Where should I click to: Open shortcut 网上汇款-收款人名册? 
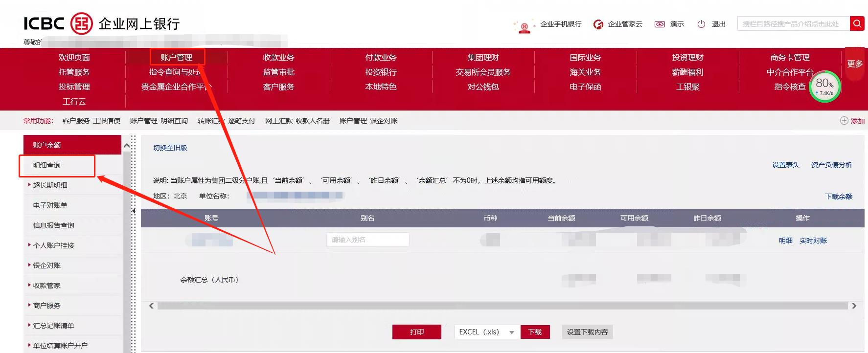point(297,121)
